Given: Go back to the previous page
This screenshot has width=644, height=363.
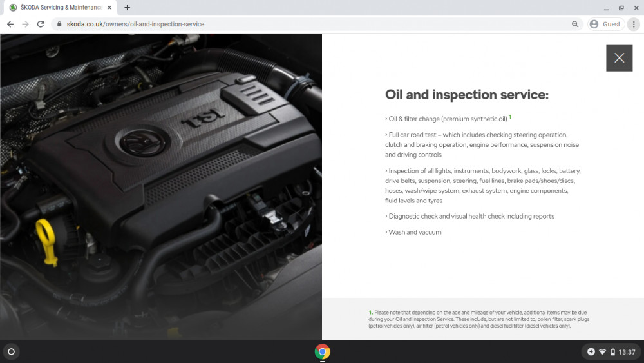Looking at the screenshot, I should [10, 25].
